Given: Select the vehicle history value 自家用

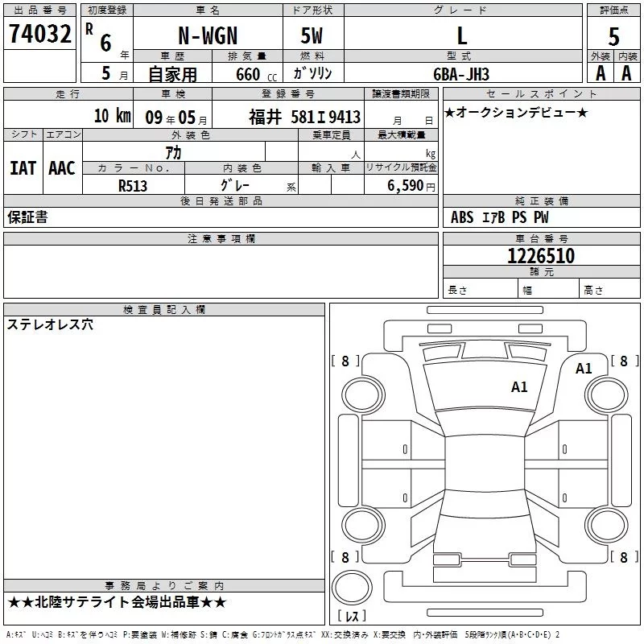Looking at the screenshot, I should (172, 74).
